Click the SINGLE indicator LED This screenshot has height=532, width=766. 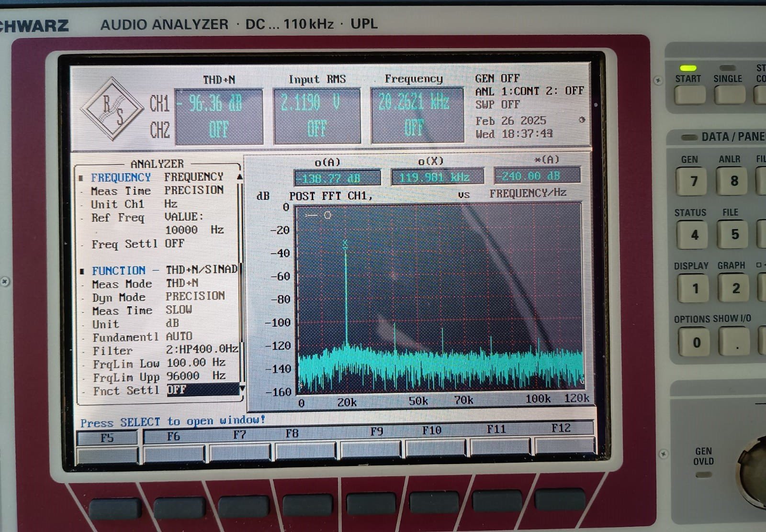click(727, 68)
